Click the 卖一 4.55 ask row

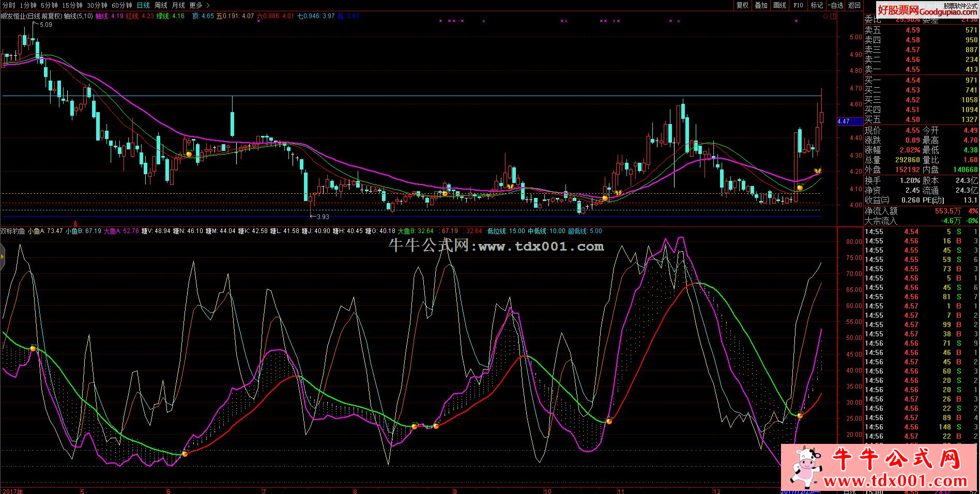pos(921,69)
